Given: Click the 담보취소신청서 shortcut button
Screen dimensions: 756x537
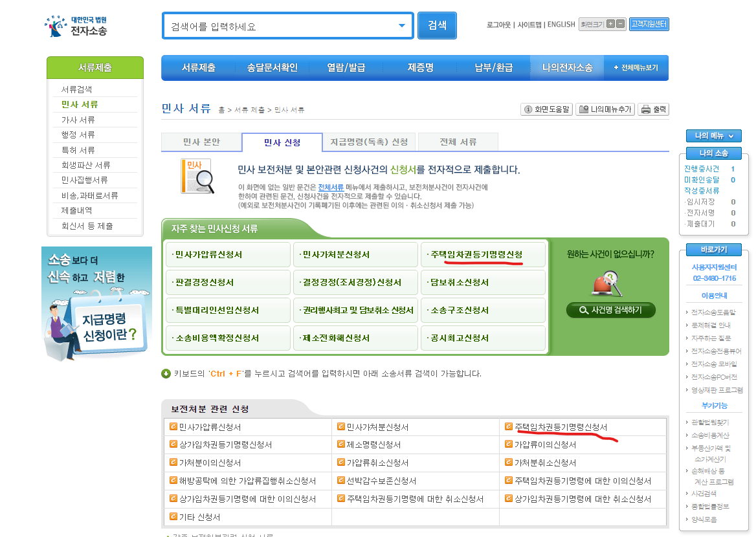Looking at the screenshot, I should 483,283.
